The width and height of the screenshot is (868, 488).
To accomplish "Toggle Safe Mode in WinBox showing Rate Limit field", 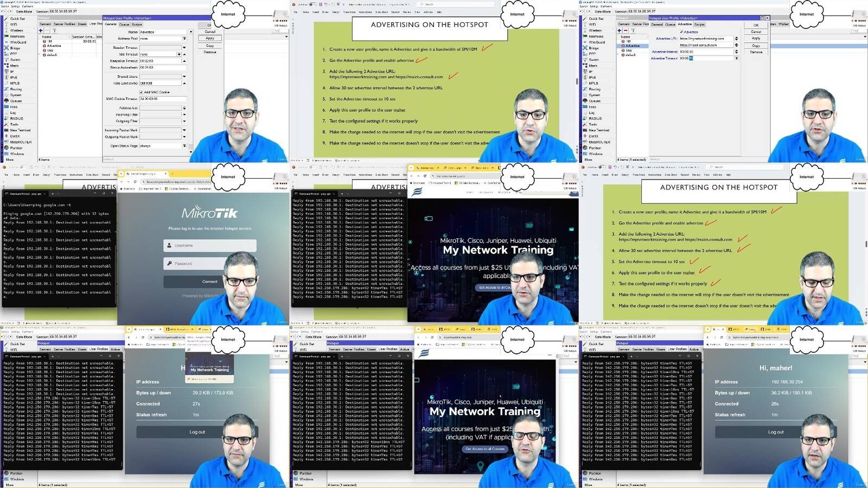I will (24, 11).
